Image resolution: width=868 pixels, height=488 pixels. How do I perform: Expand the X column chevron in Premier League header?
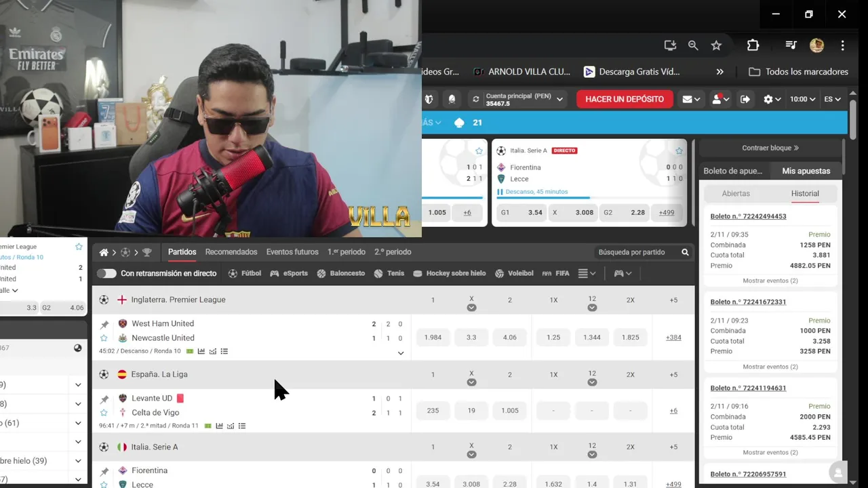coord(471,308)
